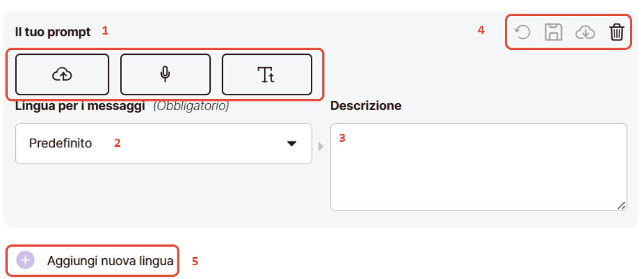Viewport: 644px width, 279px height.
Task: Click the red number 4 annotation
Action: (x=481, y=30)
